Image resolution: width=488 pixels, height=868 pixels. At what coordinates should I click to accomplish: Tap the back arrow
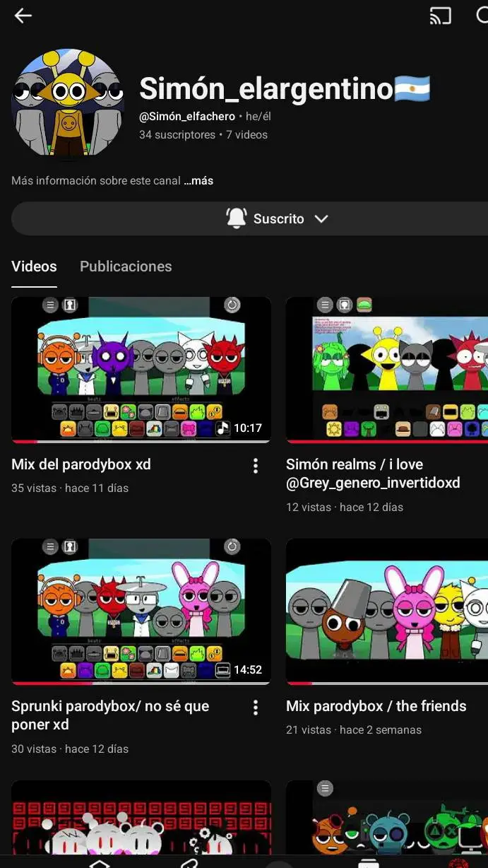[x=23, y=16]
